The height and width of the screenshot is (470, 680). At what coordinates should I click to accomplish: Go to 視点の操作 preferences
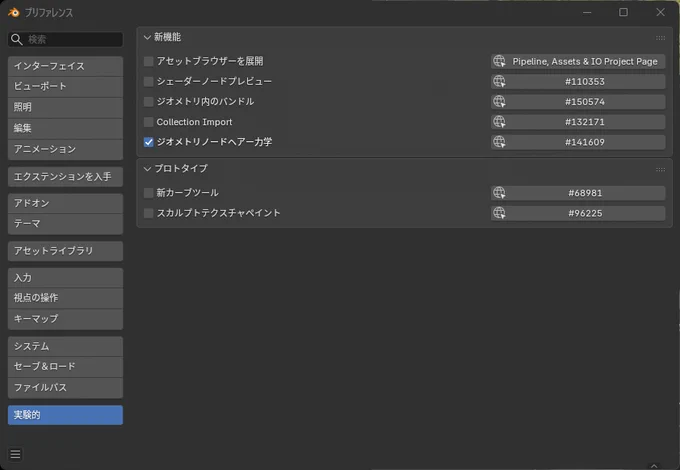point(65,298)
